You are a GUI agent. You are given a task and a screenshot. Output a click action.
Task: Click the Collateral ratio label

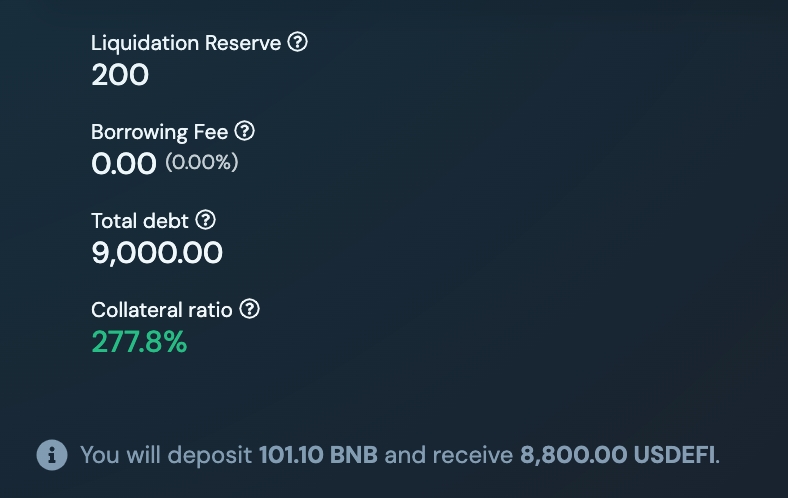[x=161, y=310]
